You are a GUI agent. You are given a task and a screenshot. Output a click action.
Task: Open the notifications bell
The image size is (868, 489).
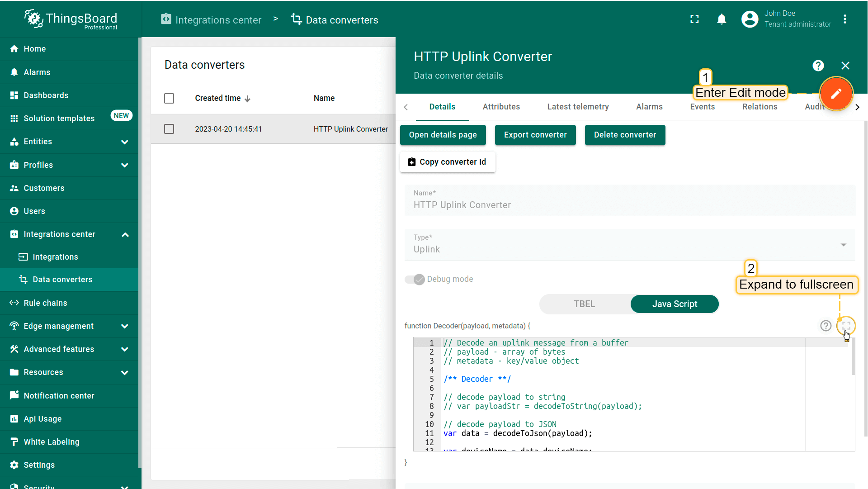click(x=722, y=19)
